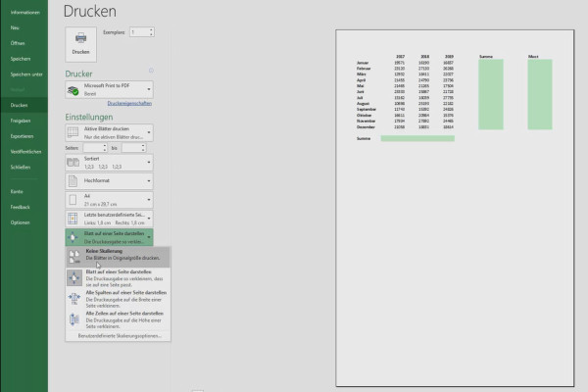Select Alle Spalten auf einer Seite darstellen
This screenshot has height=392, width=588.
(x=118, y=299)
